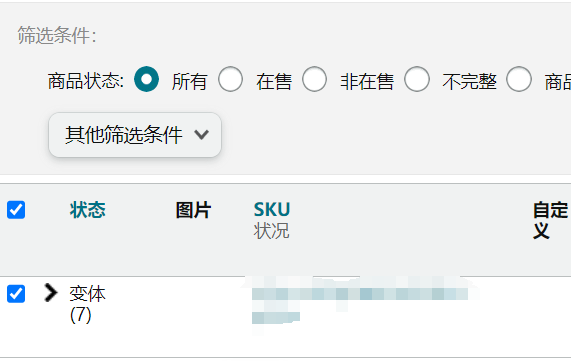
Task: Click the 在售 label text
Action: coord(274,81)
